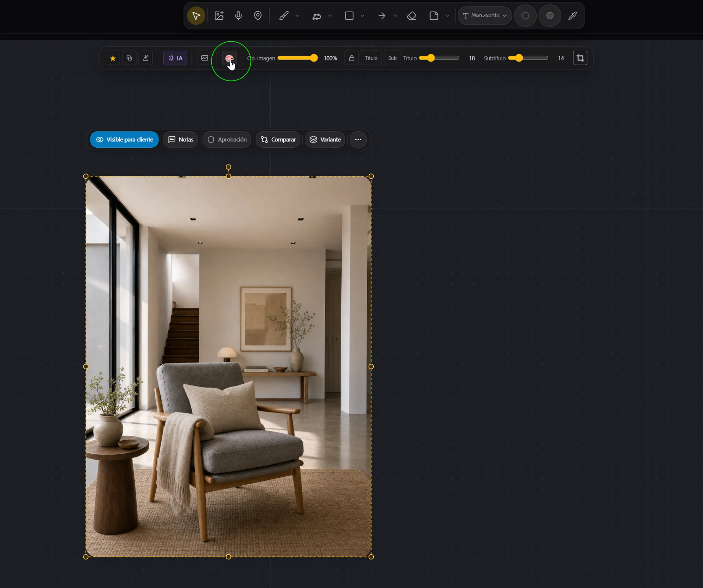
Task: Click the selected interior armchair image
Action: [x=228, y=366]
